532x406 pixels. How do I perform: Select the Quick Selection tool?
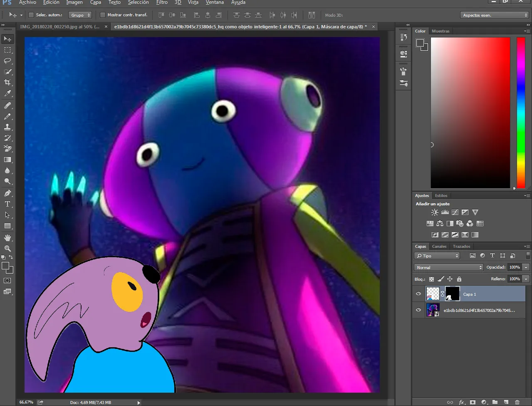click(7, 72)
